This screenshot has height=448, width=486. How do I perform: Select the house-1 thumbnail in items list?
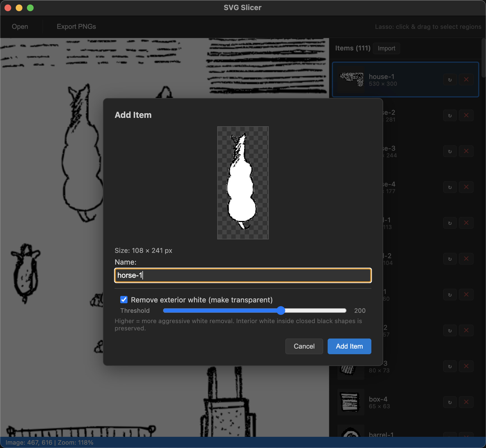(351, 80)
